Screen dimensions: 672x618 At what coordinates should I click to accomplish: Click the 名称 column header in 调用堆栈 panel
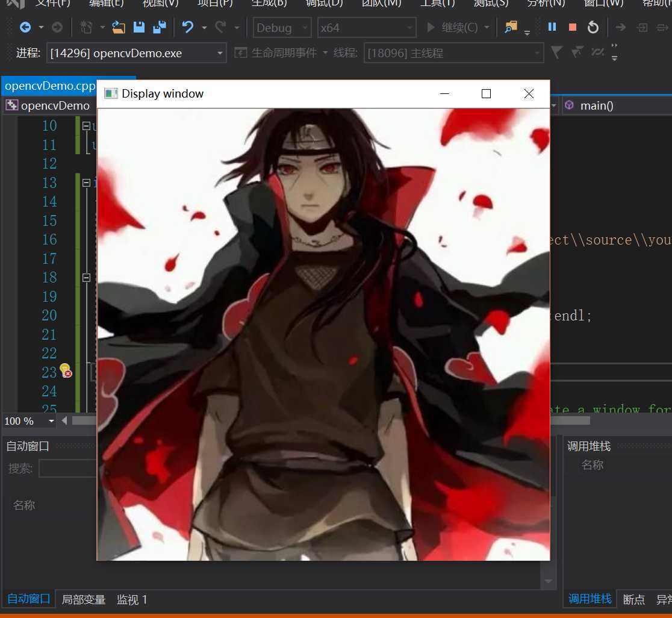coord(593,464)
